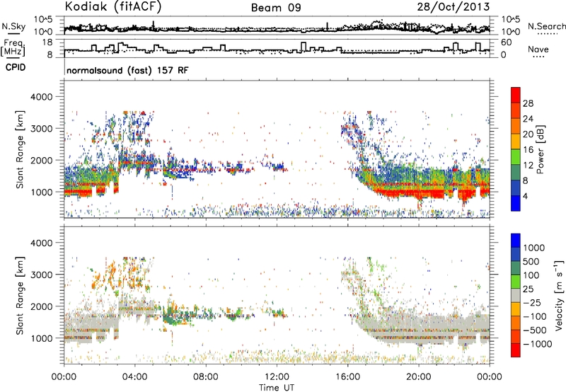Click the gray segment of the velocity colorbar
Viewport: 566px width, 392px height.
point(516,295)
